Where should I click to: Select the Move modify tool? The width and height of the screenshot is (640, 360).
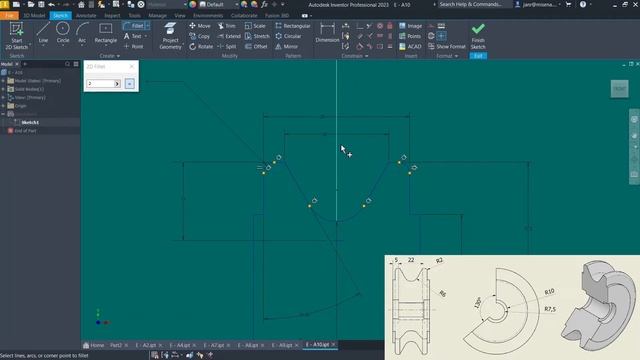[x=200, y=26]
